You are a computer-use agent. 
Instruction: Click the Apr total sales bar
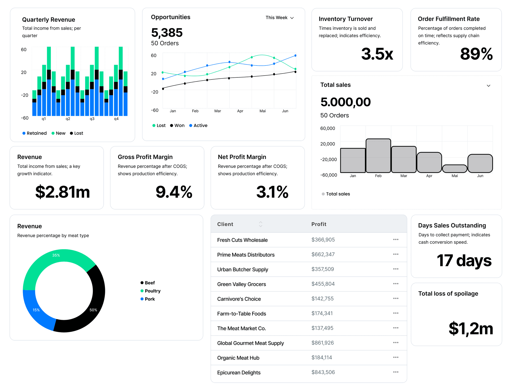429,162
